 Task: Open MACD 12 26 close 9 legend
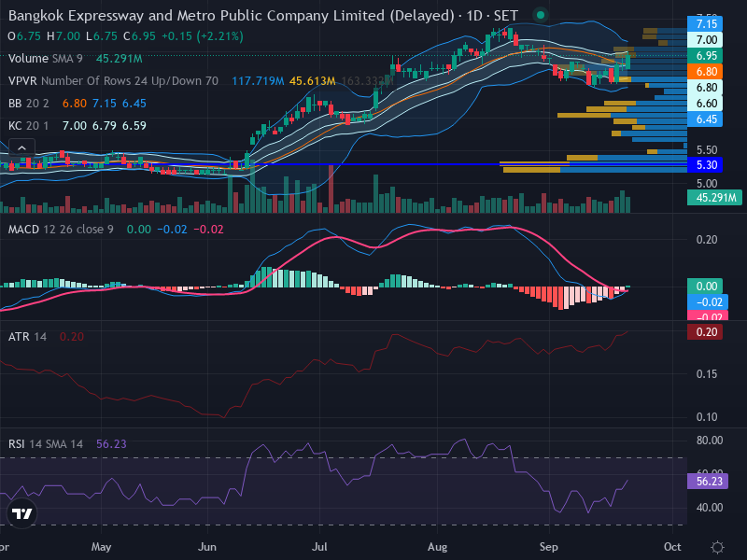point(61,230)
